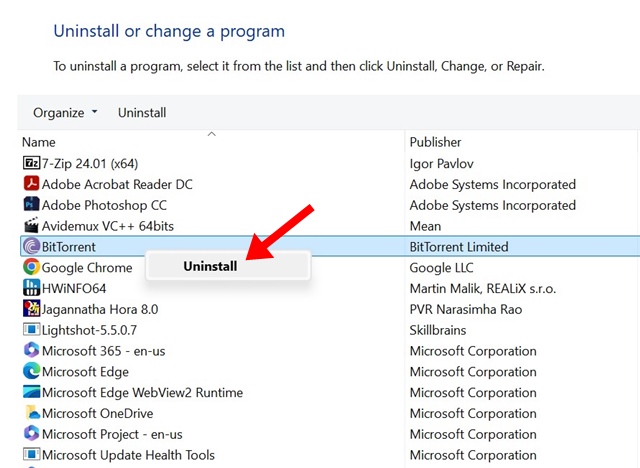Screen dimensions: 640x468
Task: Click Uninstall in the toolbar
Action: coord(142,113)
